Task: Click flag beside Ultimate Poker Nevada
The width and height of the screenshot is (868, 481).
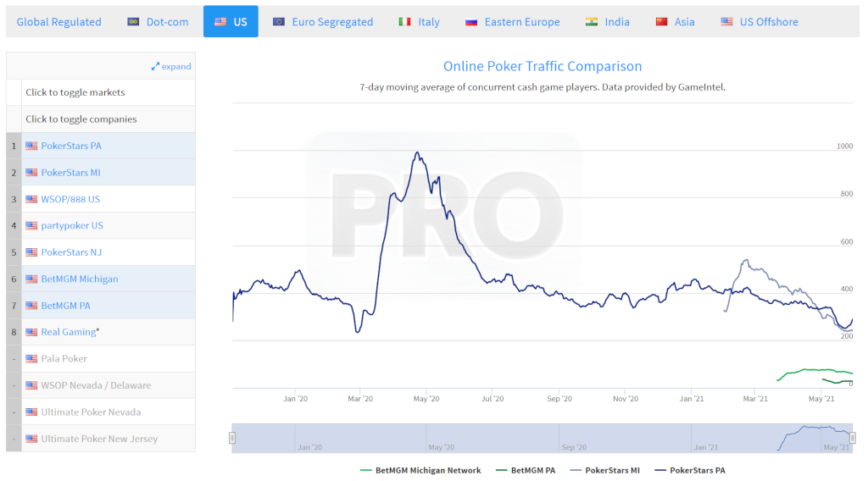Action: pos(31,412)
